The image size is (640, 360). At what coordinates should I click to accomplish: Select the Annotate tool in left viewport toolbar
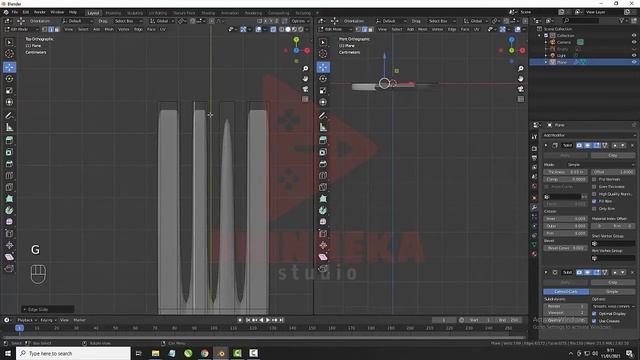[x=9, y=116]
